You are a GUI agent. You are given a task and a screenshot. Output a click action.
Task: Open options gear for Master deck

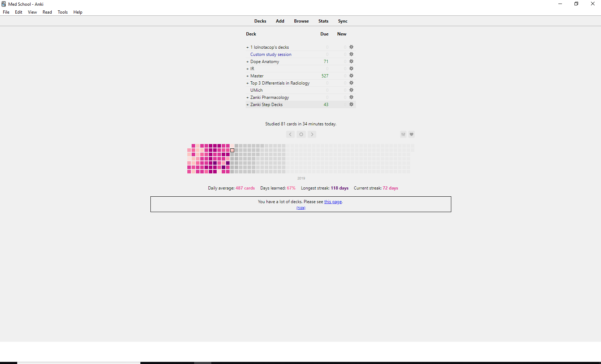(351, 76)
